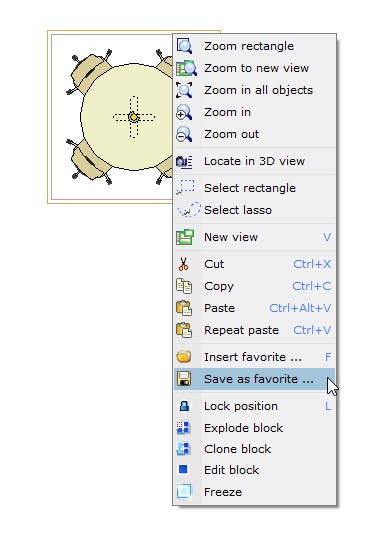This screenshot has width=378, height=540.
Task: Click the Save as favorite floppy disk icon
Action: click(x=184, y=379)
